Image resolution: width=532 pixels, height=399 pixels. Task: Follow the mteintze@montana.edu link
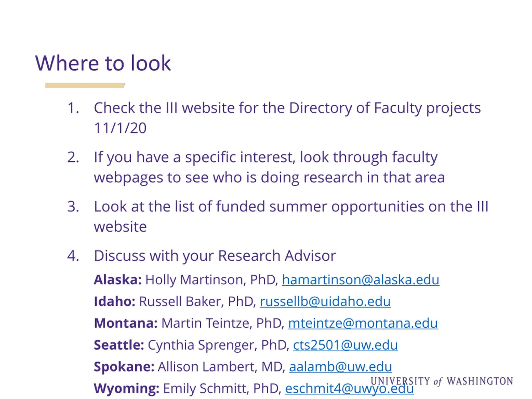point(362,323)
